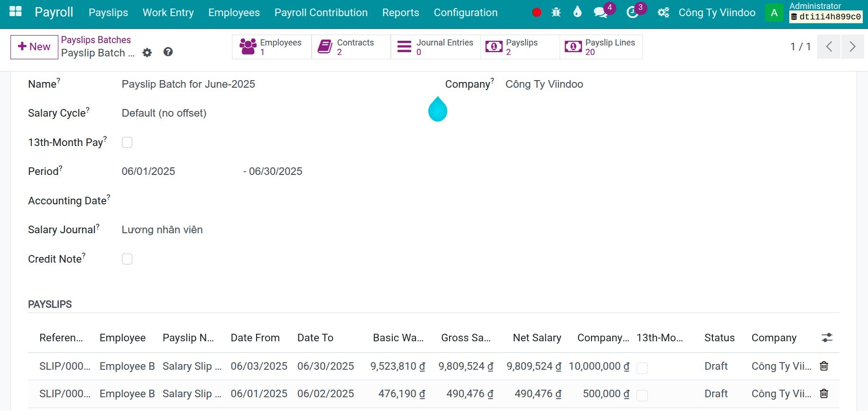
Task: Open optional columns settings for payslips table
Action: (x=827, y=338)
